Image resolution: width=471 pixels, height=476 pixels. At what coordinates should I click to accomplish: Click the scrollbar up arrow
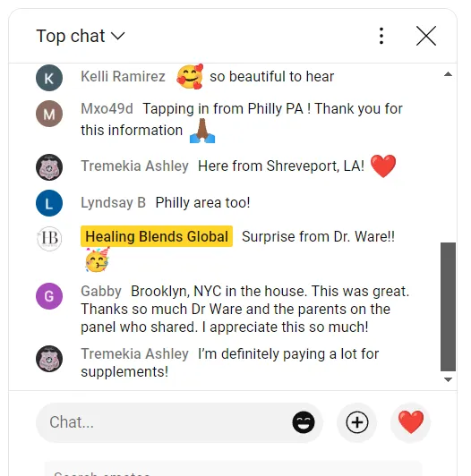tap(448, 74)
